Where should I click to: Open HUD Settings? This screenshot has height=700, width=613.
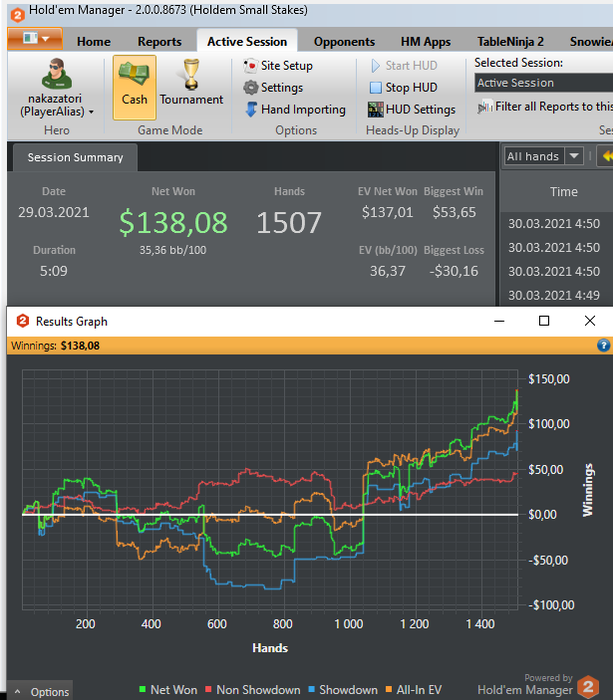tap(412, 109)
